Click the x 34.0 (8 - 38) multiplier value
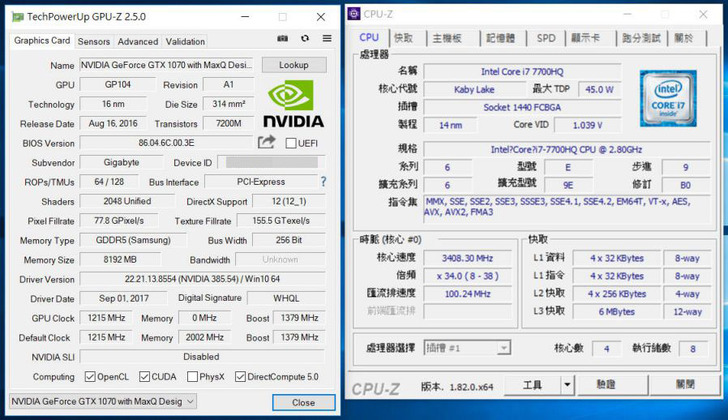This screenshot has height=420, width=728. pos(467,276)
